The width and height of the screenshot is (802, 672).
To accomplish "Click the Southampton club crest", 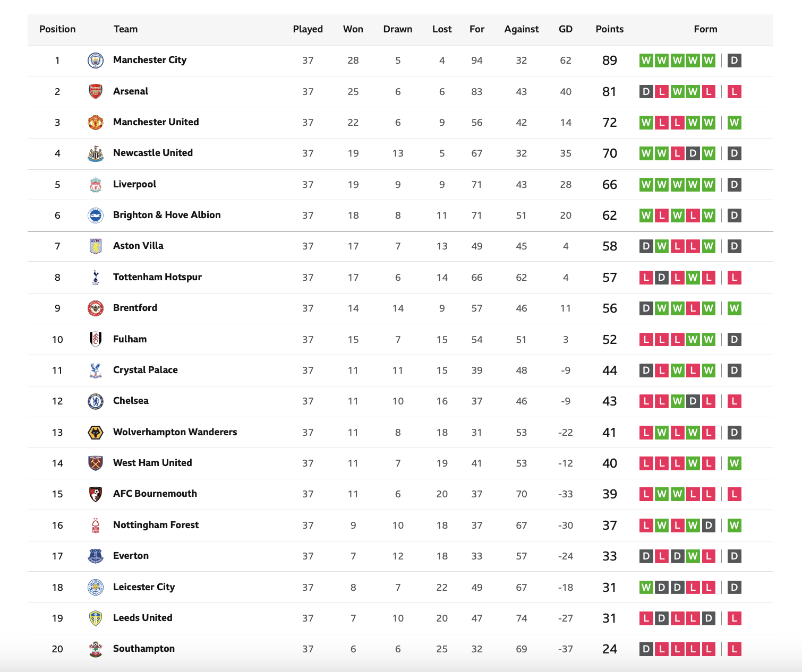I will pos(96,649).
